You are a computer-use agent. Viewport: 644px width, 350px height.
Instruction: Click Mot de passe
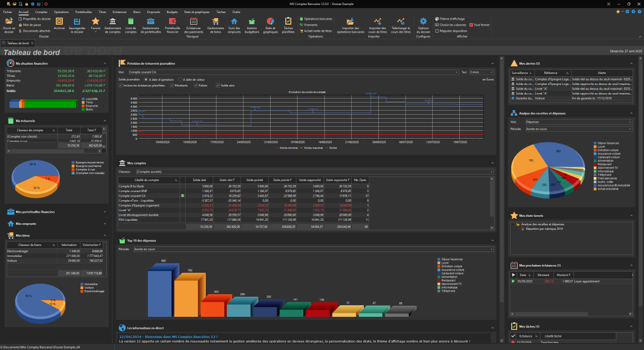tap(30, 25)
